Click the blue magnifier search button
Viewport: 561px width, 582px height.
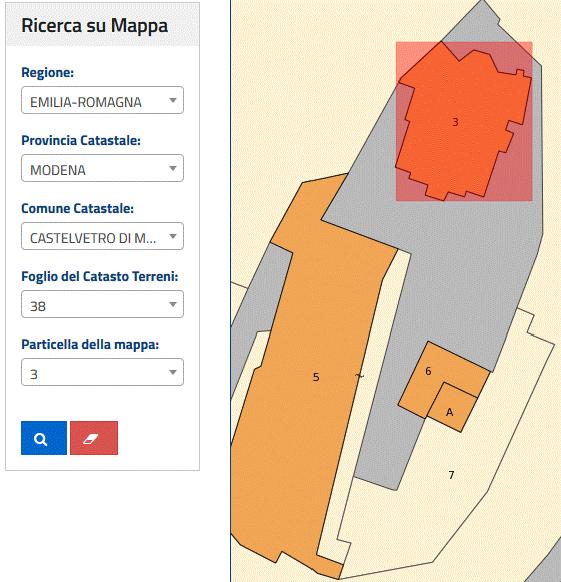click(x=44, y=438)
